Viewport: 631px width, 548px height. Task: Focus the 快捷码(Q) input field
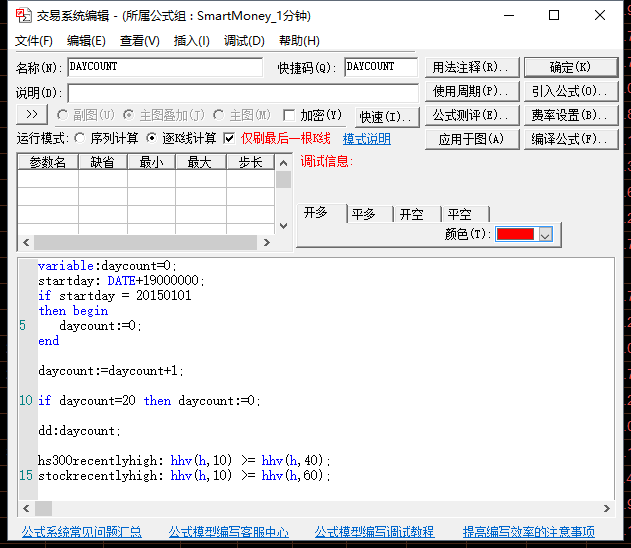(381, 67)
